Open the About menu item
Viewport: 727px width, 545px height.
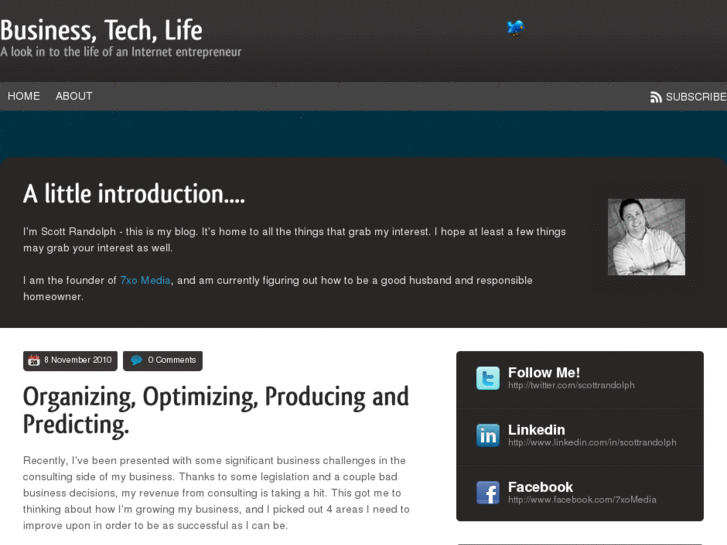pos(74,96)
